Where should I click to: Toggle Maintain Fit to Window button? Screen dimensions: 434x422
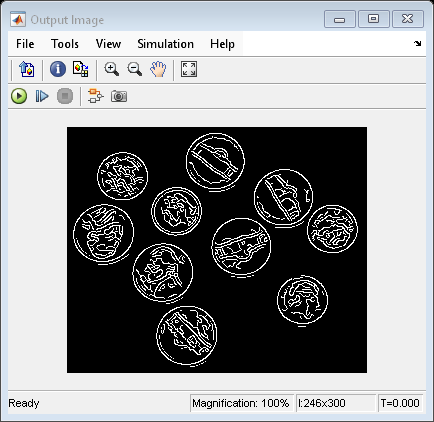pos(189,69)
